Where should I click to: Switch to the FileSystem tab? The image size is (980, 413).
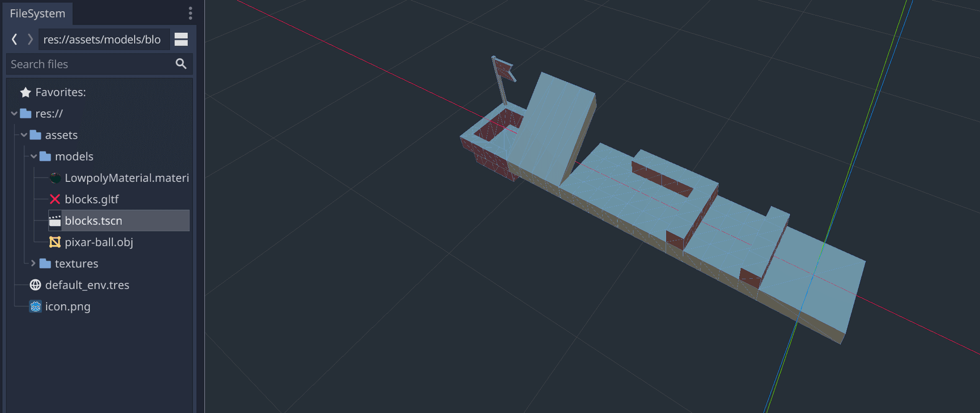point(37,14)
